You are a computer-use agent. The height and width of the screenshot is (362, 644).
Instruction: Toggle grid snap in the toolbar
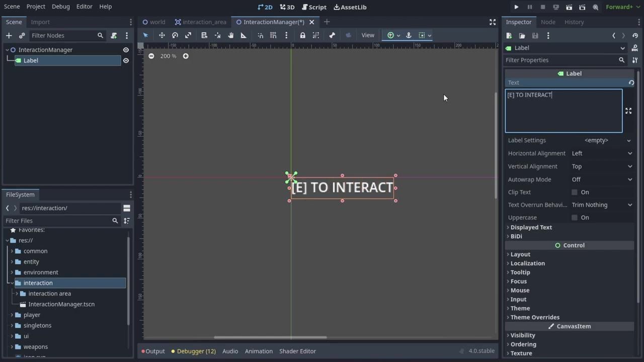273,35
